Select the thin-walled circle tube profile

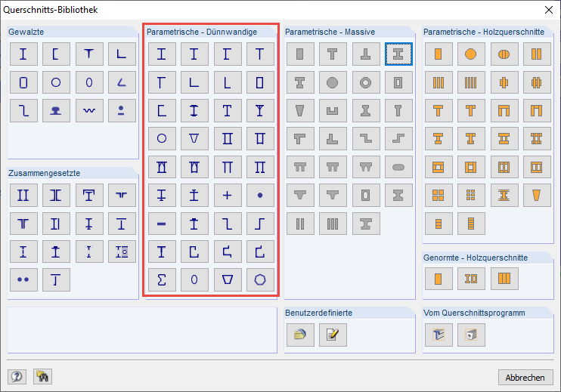[x=161, y=138]
